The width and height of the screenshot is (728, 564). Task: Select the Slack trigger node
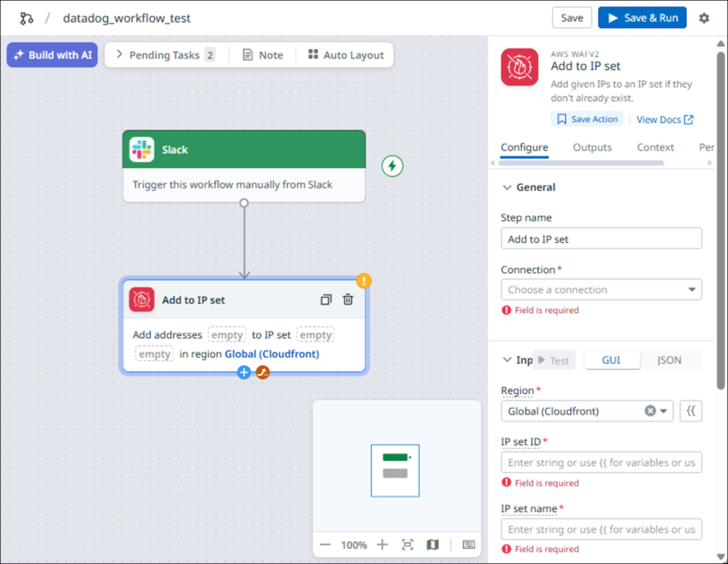click(244, 166)
